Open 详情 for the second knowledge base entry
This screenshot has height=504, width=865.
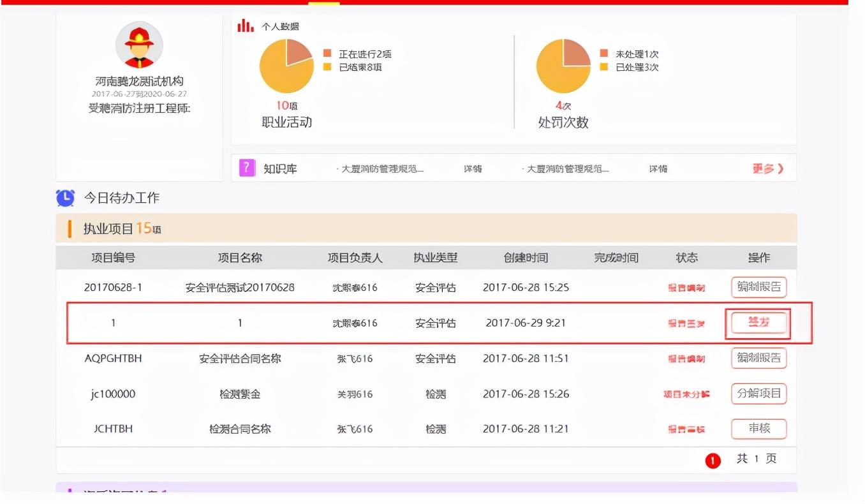[658, 169]
